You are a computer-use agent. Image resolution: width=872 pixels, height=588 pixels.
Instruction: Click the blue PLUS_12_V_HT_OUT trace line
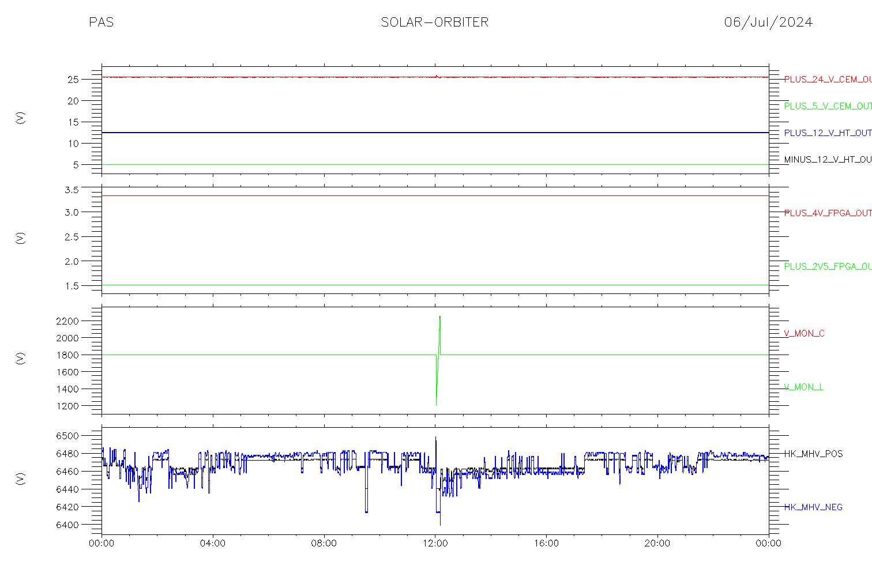pyautogui.click(x=435, y=133)
